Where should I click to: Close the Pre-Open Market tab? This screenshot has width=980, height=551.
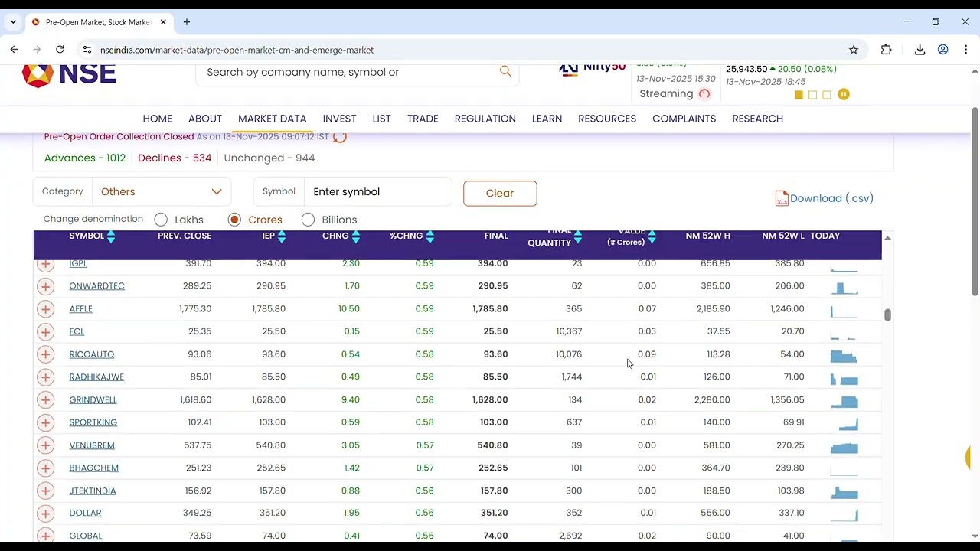pyautogui.click(x=163, y=22)
